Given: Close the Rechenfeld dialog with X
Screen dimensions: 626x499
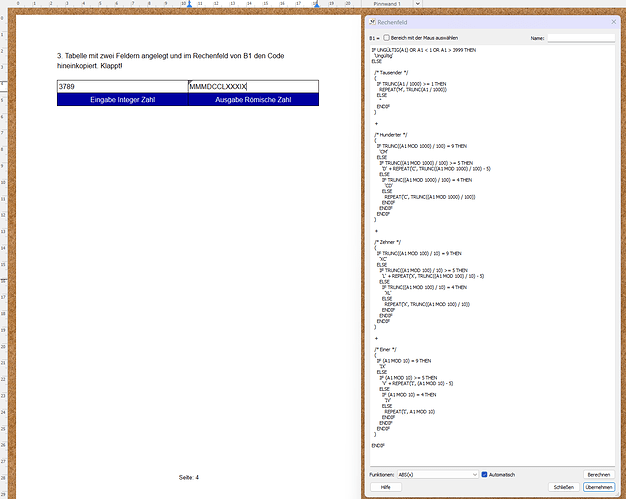Looking at the screenshot, I should point(612,21).
